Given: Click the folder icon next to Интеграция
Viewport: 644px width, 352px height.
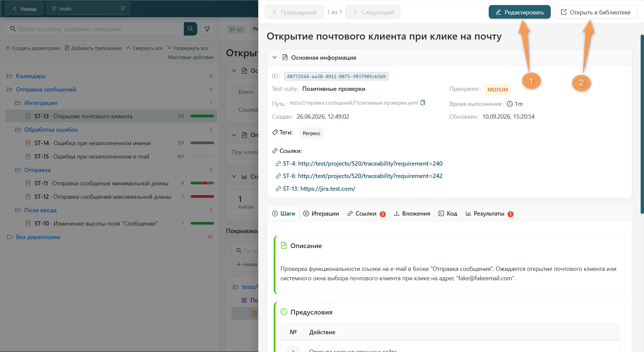Looking at the screenshot, I should pos(18,103).
